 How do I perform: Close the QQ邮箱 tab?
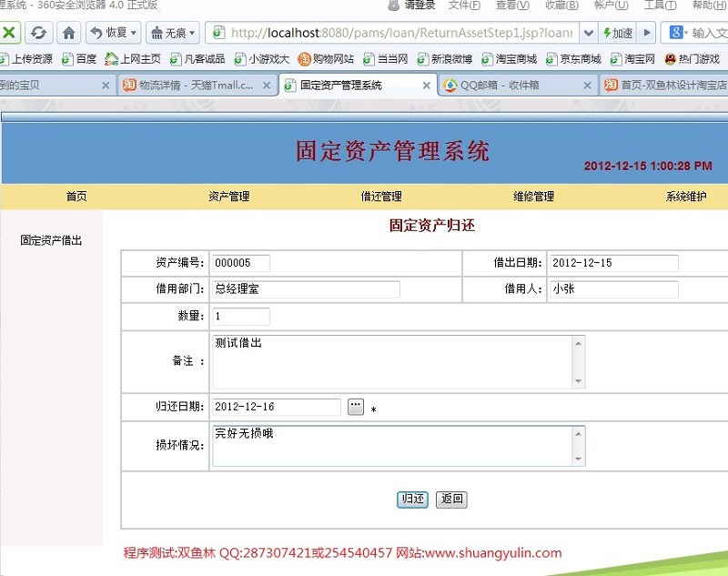[x=587, y=86]
